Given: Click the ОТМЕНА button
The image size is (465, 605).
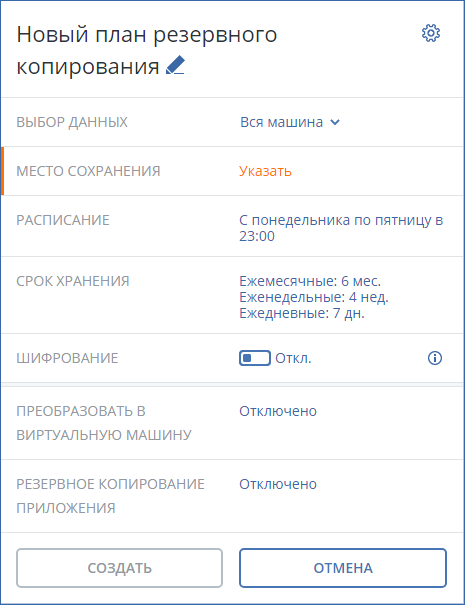Looking at the screenshot, I should pos(343,568).
